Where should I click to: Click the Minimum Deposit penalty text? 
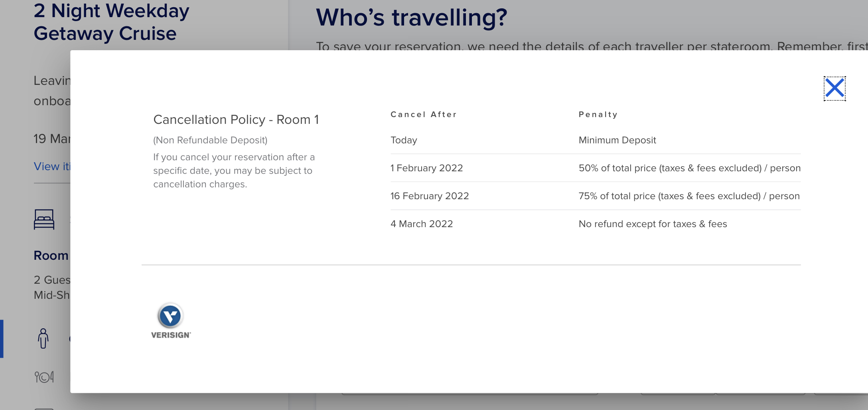click(x=617, y=140)
